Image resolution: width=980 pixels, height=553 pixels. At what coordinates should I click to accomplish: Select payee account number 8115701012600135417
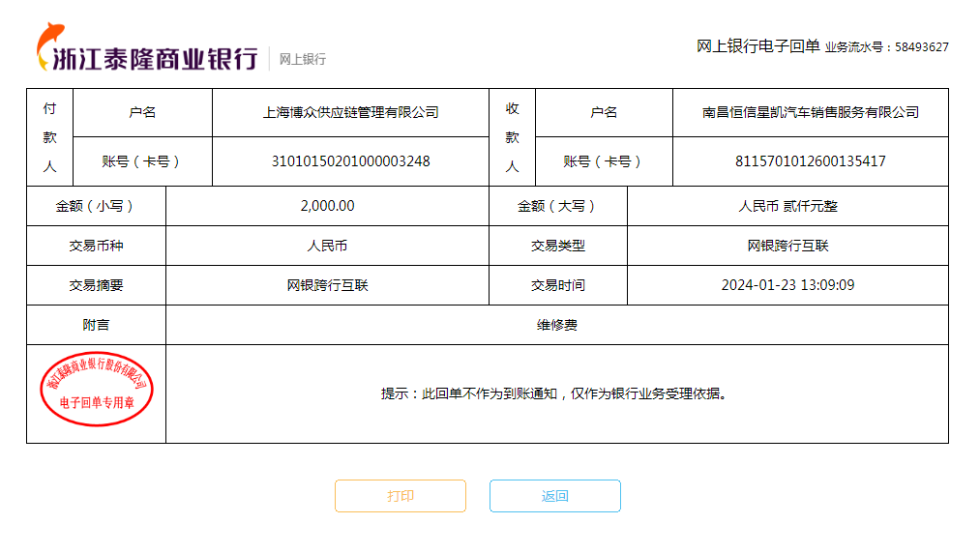pos(810,161)
